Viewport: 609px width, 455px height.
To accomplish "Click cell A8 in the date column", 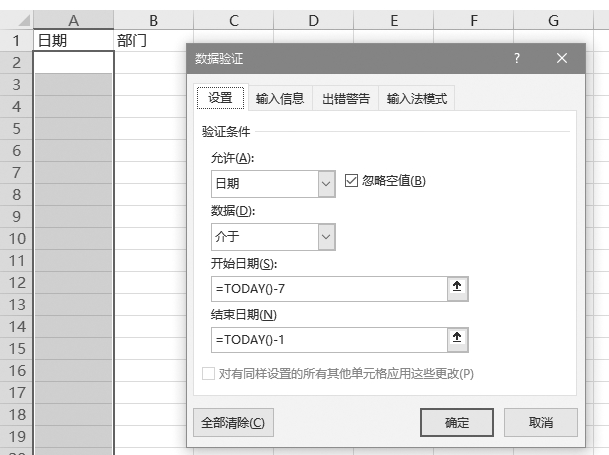I will tap(73, 194).
